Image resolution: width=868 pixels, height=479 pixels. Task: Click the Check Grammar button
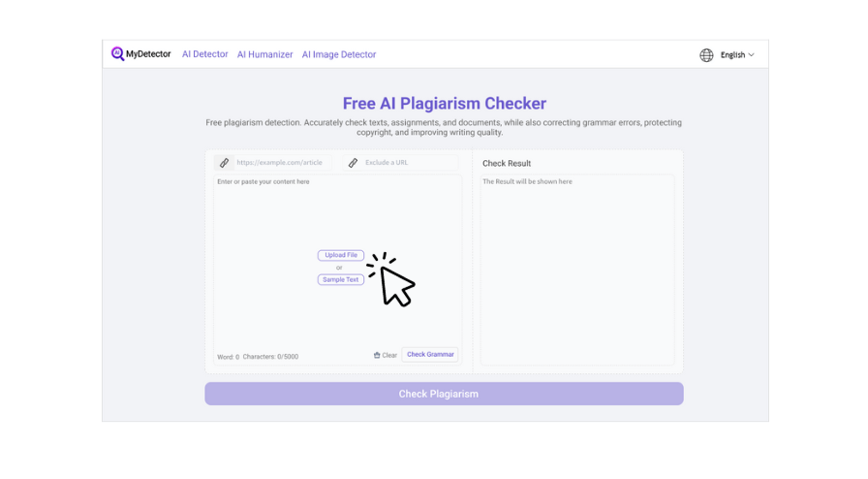point(430,355)
